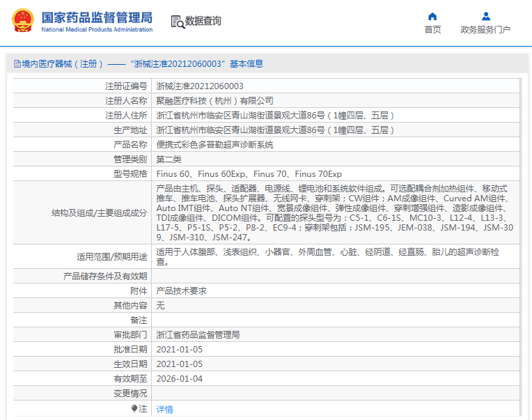Click the 批准日期 row label
This screenshot has height=420, width=532.
click(130, 349)
